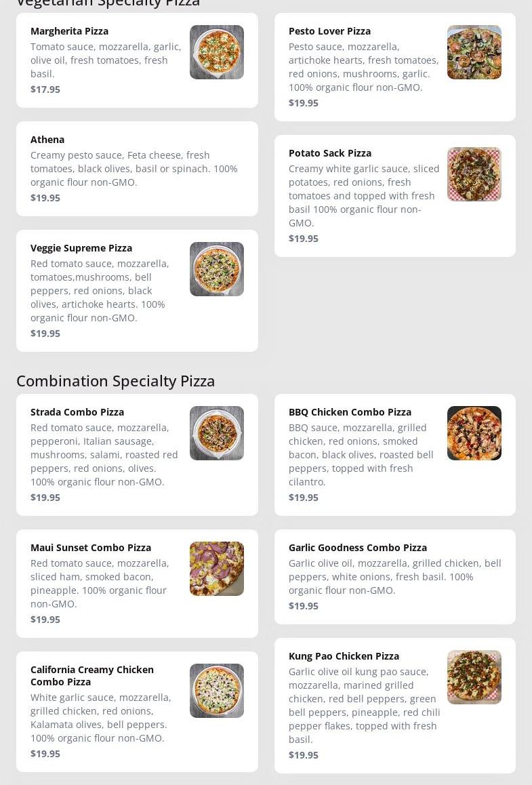
Task: Click the Veggie Supreme Pizza title
Action: click(x=81, y=248)
